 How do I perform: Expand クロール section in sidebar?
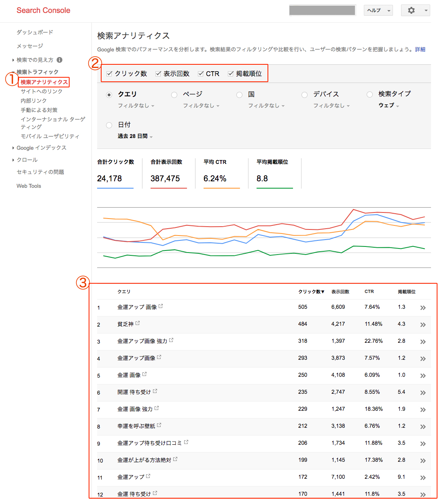tap(13, 160)
